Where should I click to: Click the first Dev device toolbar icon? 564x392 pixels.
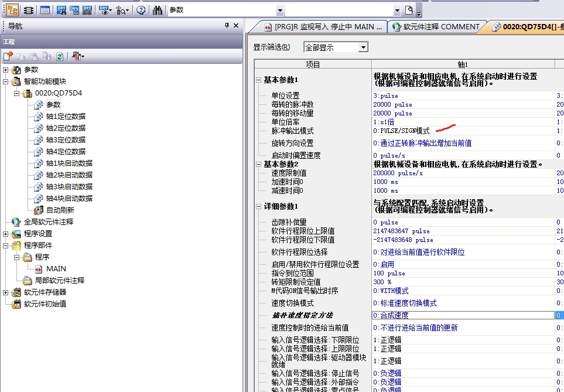(x=61, y=10)
